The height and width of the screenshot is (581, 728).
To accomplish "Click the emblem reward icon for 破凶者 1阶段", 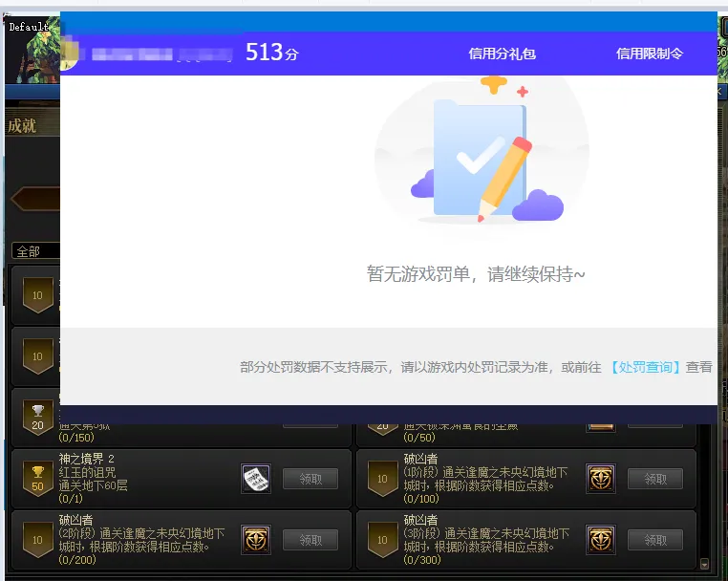I will pyautogui.click(x=601, y=479).
